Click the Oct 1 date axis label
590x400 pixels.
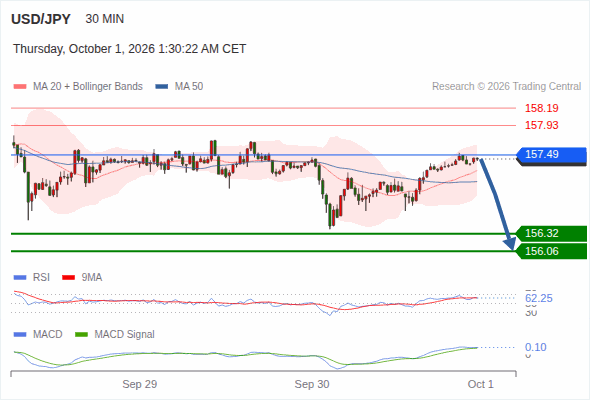click(x=481, y=384)
